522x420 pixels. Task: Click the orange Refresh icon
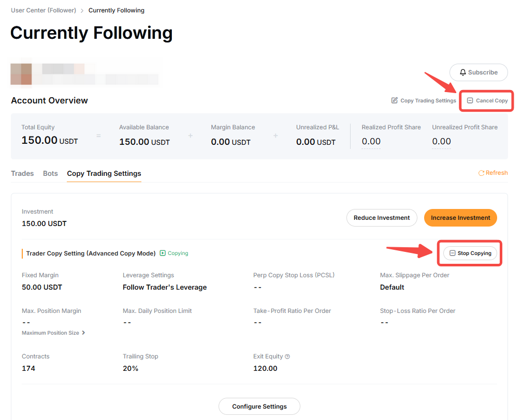[481, 173]
